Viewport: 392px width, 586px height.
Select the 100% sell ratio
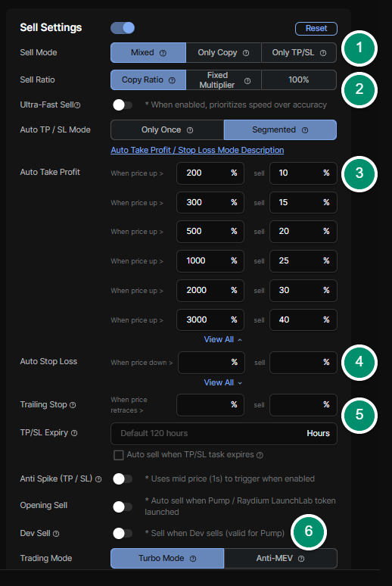299,80
